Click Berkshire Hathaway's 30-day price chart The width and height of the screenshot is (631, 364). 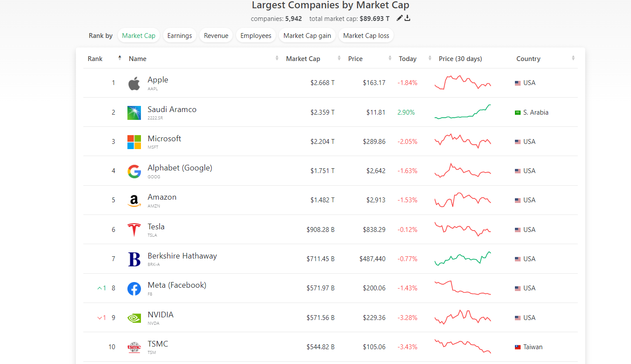pyautogui.click(x=463, y=259)
